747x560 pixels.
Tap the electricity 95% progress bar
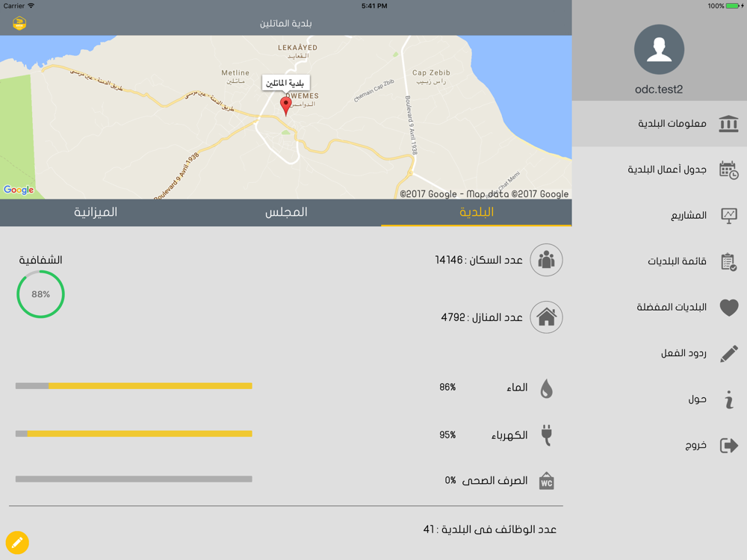(134, 433)
